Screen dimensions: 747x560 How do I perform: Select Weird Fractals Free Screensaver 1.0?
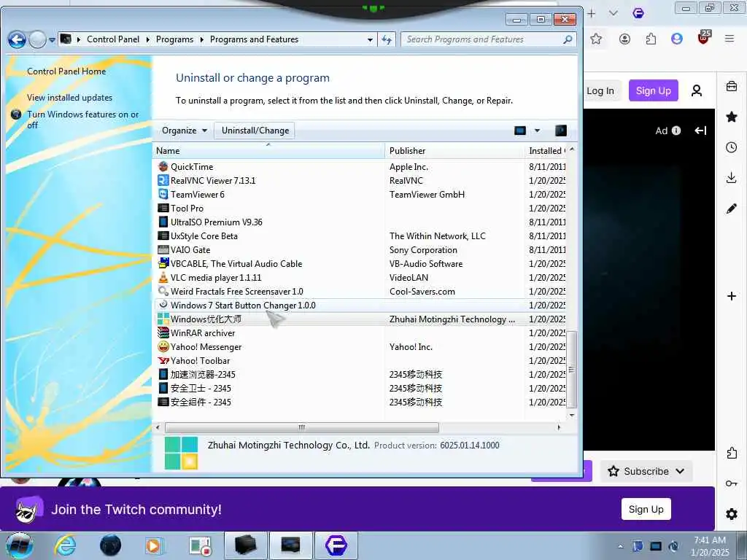click(x=360, y=291)
